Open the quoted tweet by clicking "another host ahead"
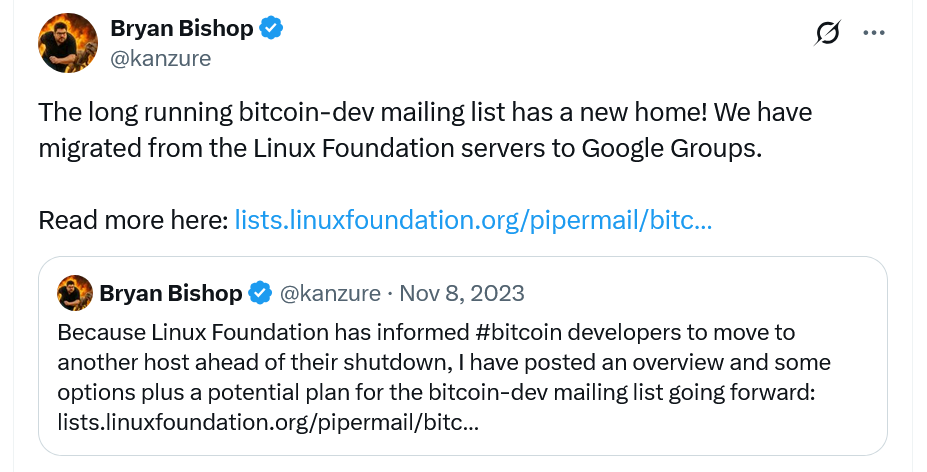Image resolution: width=927 pixels, height=472 pixels. 161,361
